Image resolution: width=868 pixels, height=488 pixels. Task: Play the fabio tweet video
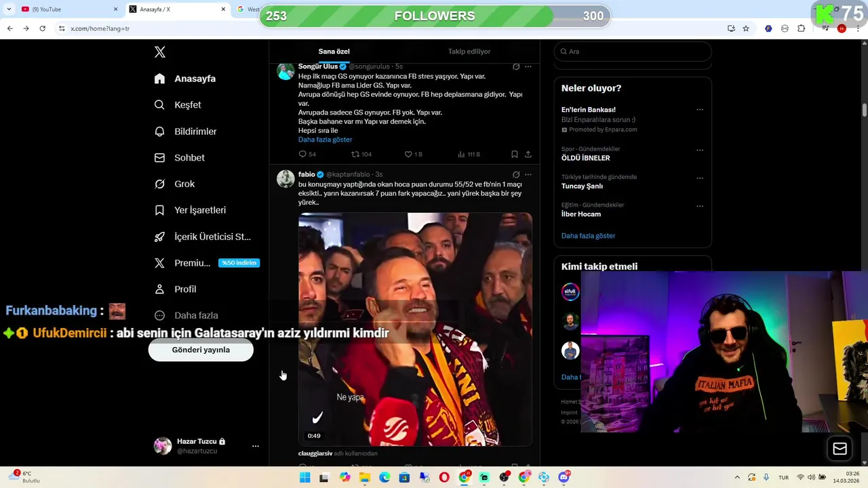(x=415, y=329)
